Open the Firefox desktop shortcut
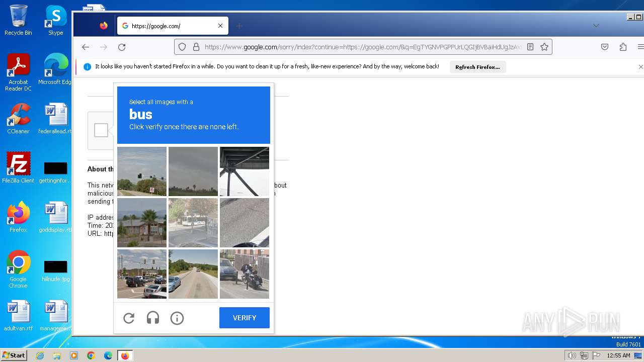 [x=18, y=217]
